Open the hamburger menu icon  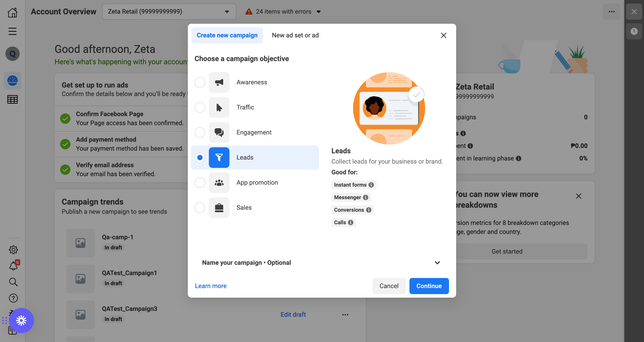tap(12, 31)
